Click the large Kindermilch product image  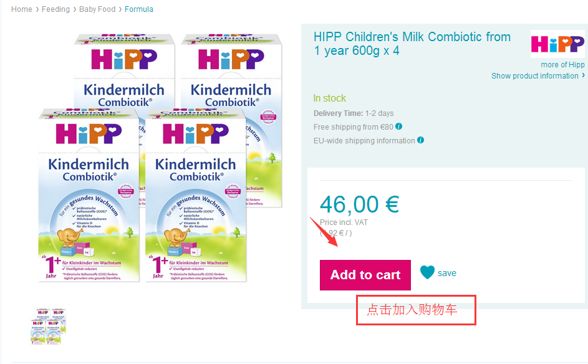pyautogui.click(x=161, y=156)
